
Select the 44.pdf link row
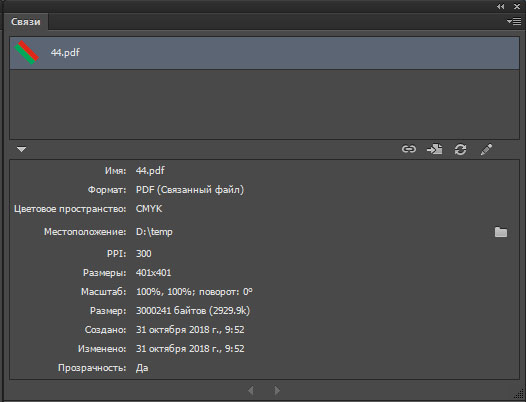[x=264, y=53]
